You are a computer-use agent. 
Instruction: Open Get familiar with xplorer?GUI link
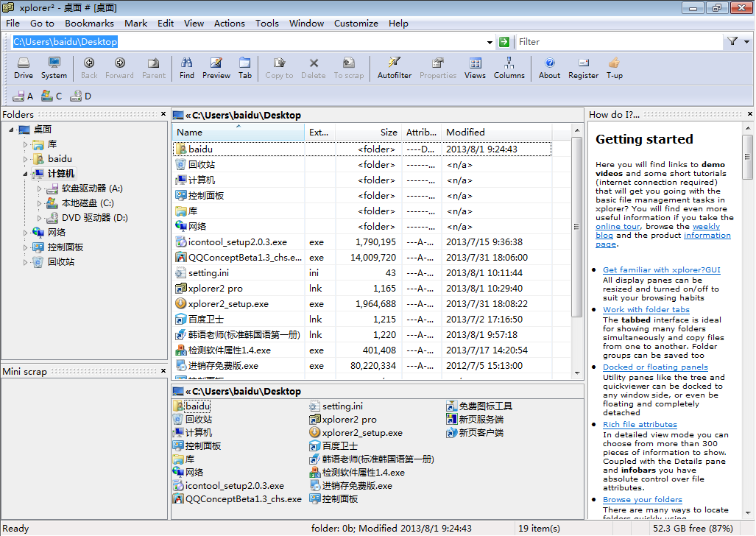(x=662, y=269)
